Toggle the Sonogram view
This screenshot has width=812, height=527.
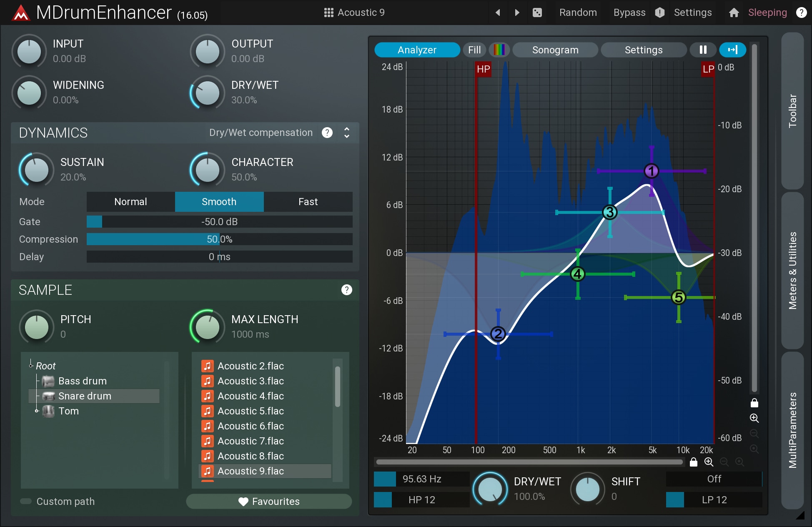coord(555,50)
